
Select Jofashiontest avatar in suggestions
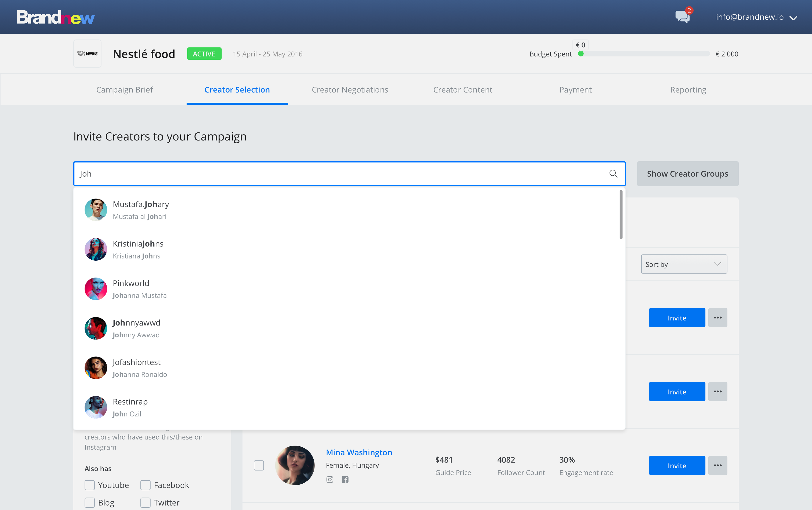click(96, 368)
